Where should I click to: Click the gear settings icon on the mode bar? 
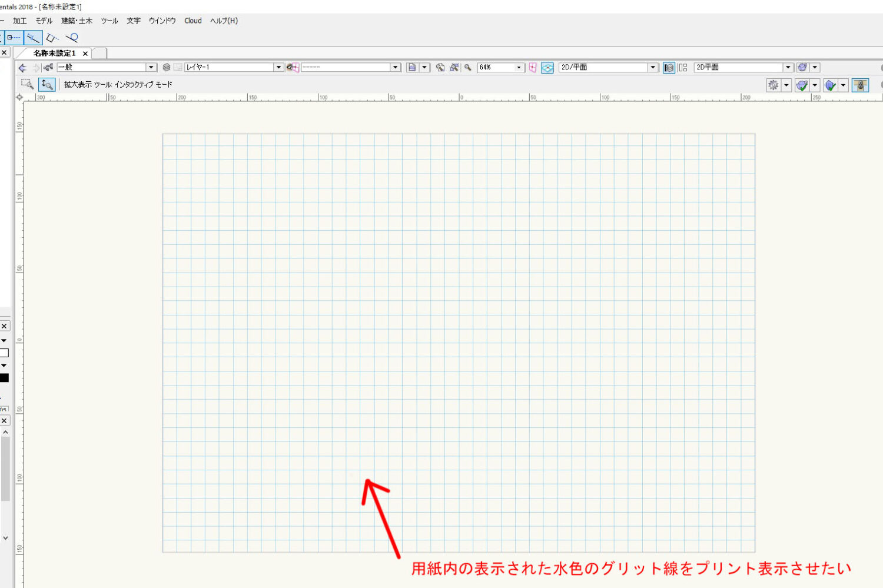pyautogui.click(x=774, y=85)
